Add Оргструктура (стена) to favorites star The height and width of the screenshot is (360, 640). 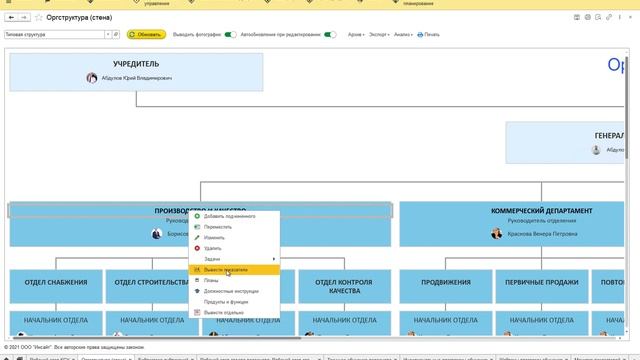click(x=39, y=18)
